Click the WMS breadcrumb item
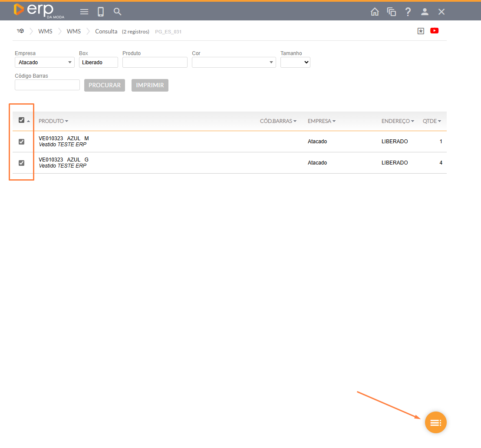Image resolution: width=481 pixels, height=448 pixels. pos(45,31)
